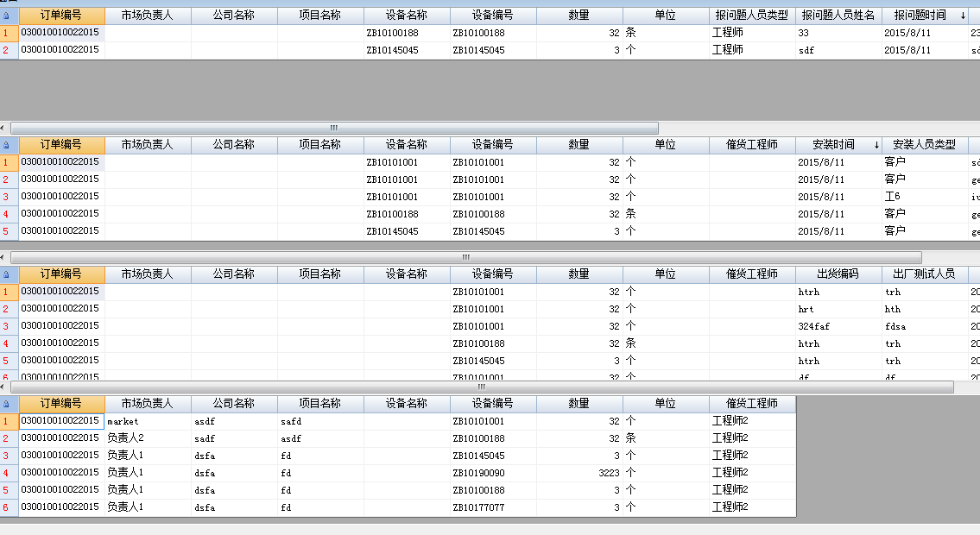
Task: Select row 3 header in the installation grid
Action: click(x=6, y=197)
